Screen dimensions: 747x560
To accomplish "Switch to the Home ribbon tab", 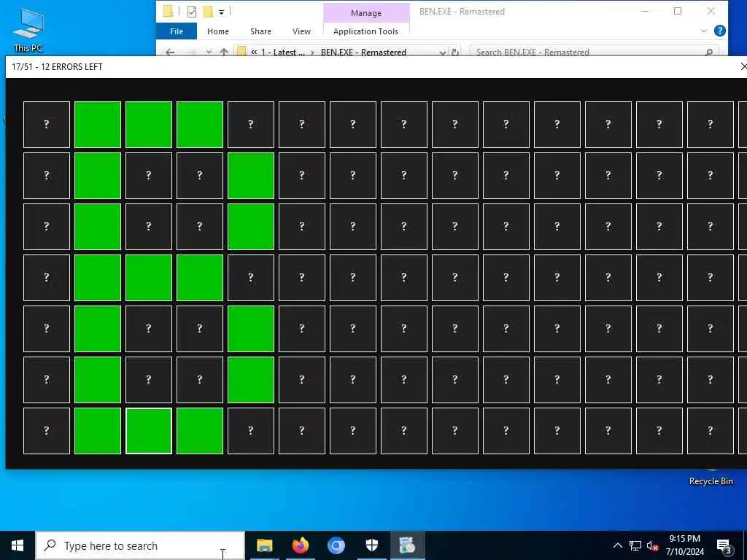I will point(217,31).
